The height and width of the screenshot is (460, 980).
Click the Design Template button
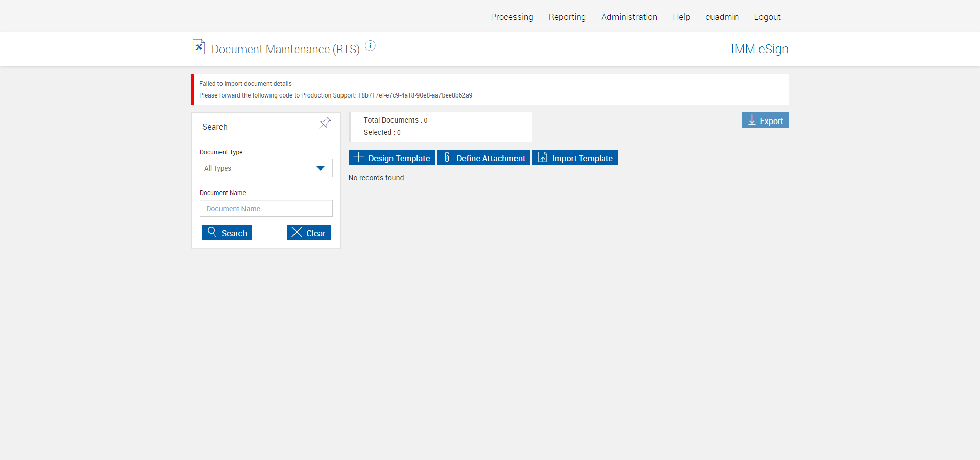coord(391,157)
